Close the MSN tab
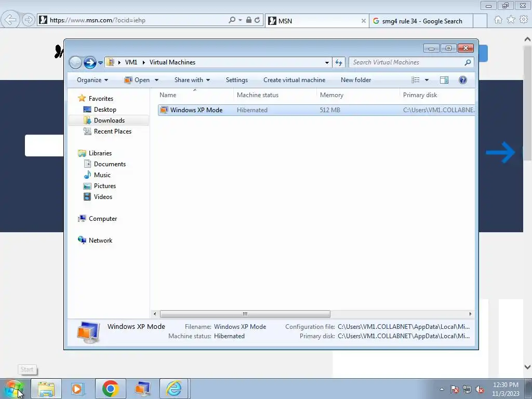The image size is (532, 399). [x=363, y=21]
